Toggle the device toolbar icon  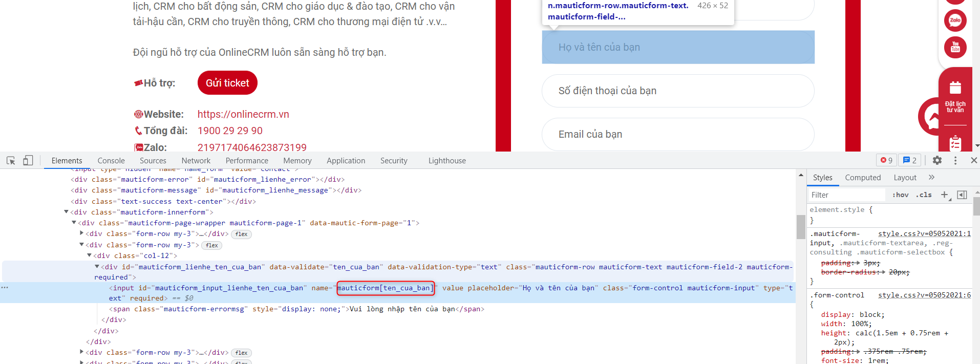28,161
